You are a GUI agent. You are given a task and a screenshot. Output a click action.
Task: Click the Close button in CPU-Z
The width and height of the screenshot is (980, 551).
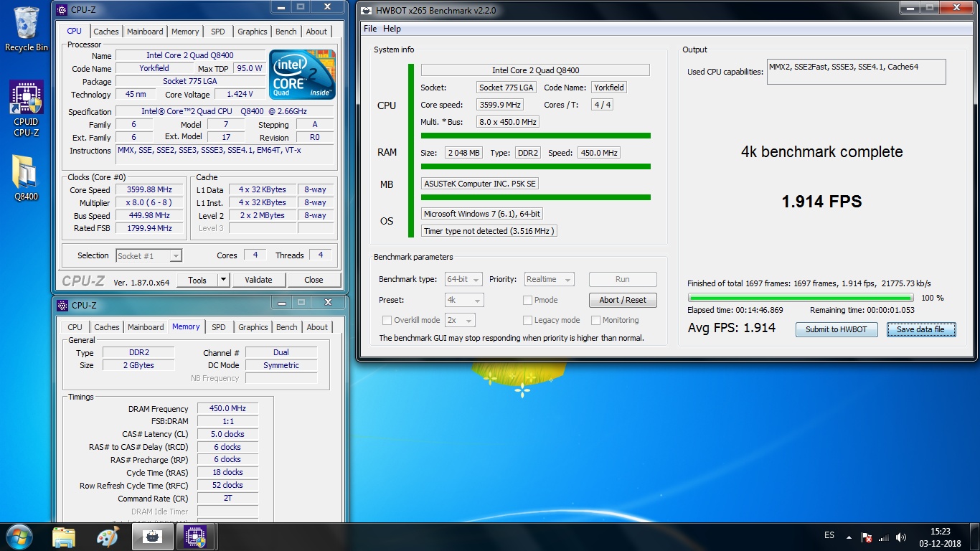(314, 280)
